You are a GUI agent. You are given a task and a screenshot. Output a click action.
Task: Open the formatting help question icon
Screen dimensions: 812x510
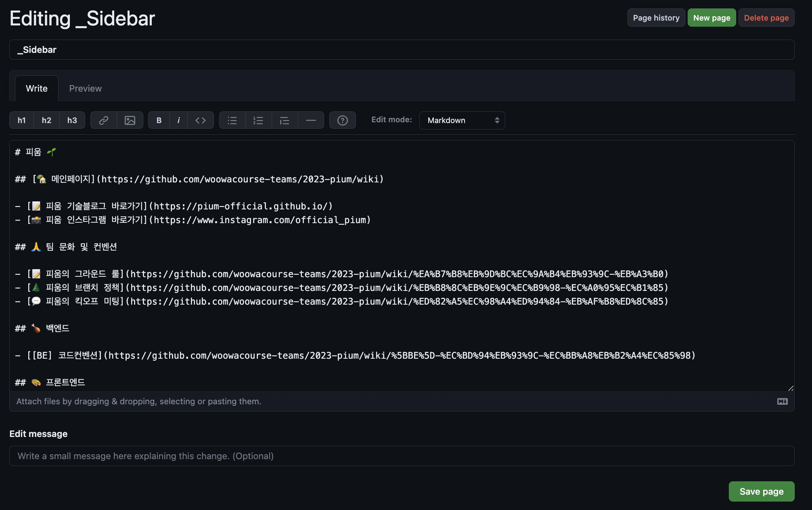tap(343, 120)
